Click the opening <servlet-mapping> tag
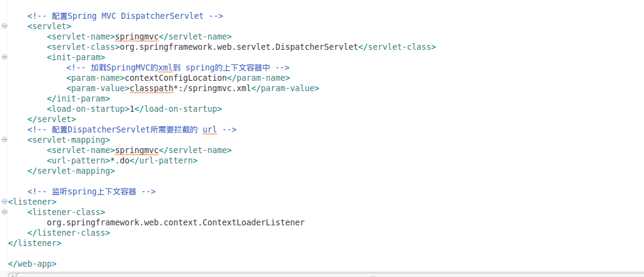 pos(69,140)
